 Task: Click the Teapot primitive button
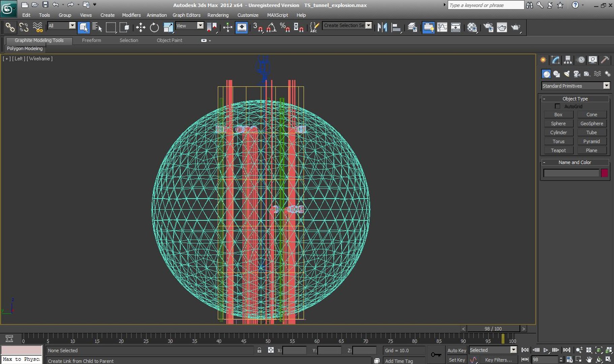click(558, 151)
